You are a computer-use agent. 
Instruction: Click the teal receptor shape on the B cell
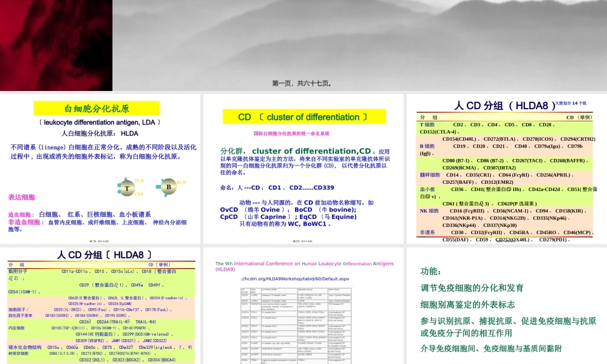coord(158,186)
